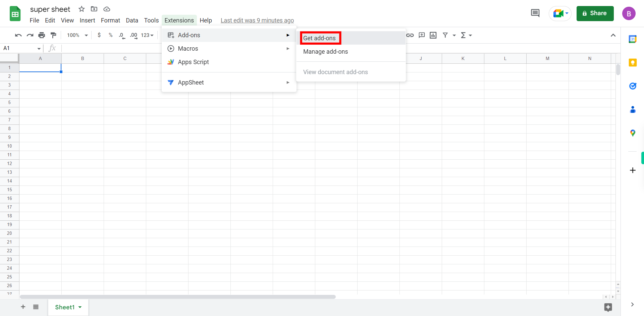Select Add-ons in Extensions menu

[x=229, y=35]
